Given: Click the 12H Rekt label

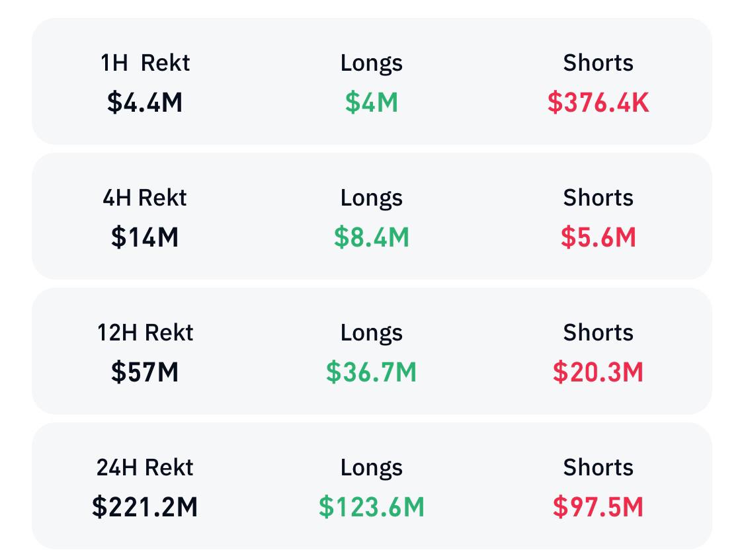Looking at the screenshot, I should coord(145,333).
